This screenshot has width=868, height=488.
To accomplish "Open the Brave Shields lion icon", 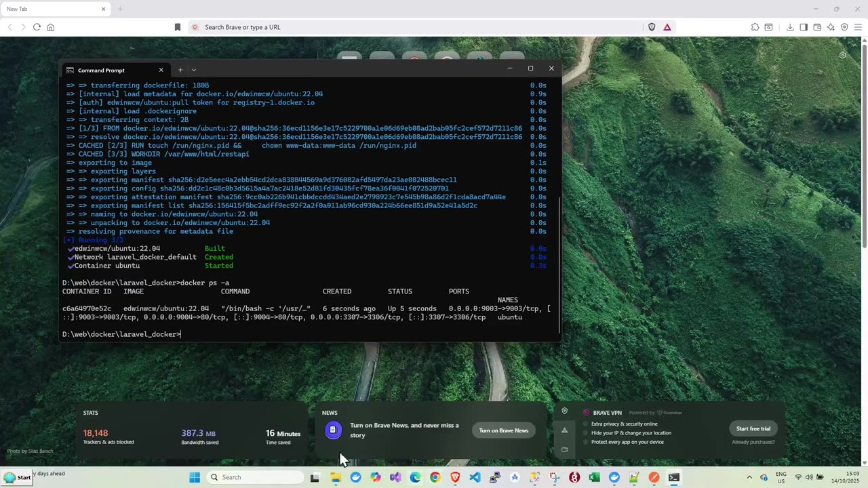I will click(652, 27).
